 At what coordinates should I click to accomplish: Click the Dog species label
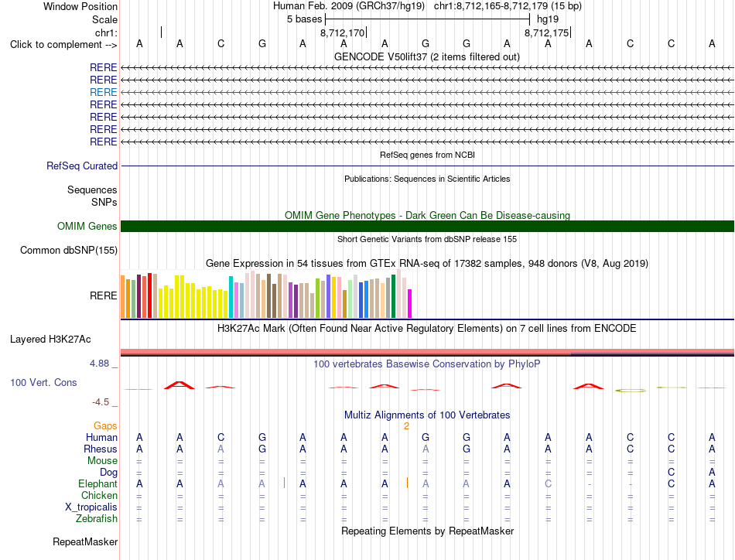(108, 472)
